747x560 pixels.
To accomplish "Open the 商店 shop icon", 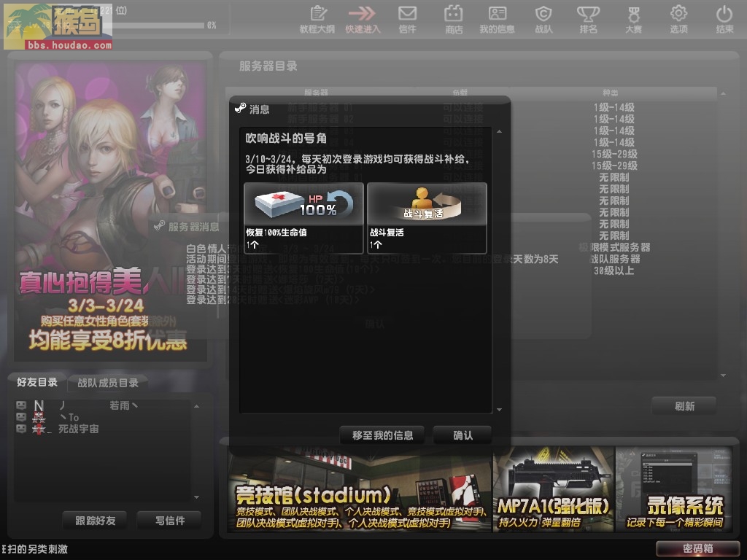I will (x=454, y=19).
